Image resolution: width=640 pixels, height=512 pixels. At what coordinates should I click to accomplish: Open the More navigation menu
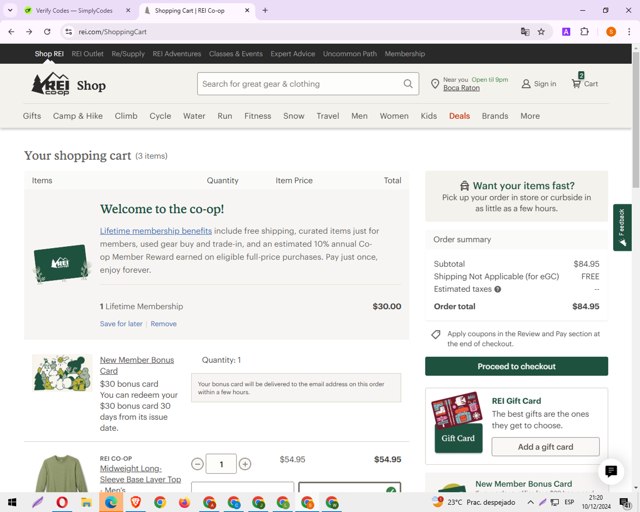pos(530,116)
